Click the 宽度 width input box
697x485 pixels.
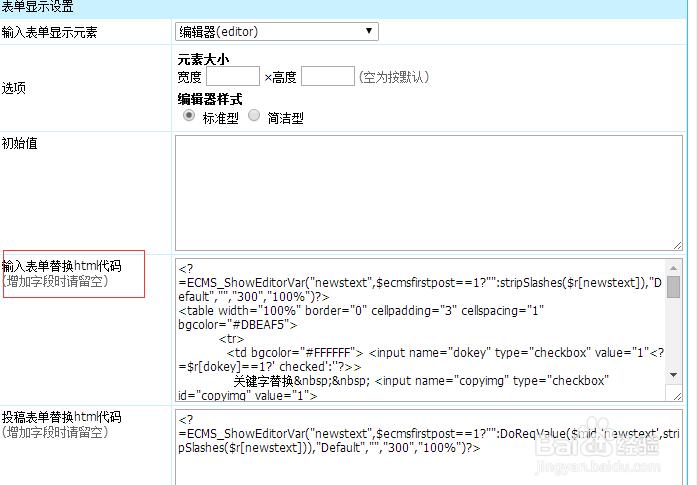pyautogui.click(x=233, y=76)
